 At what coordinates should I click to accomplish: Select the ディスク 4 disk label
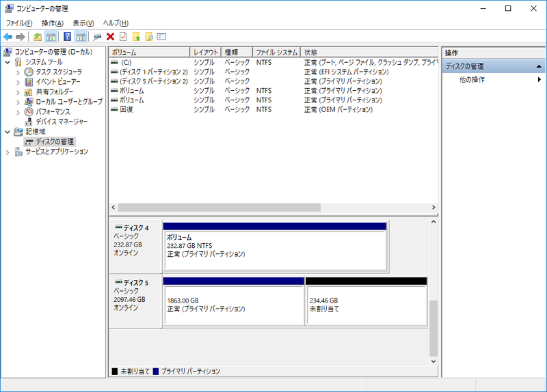[135, 246]
